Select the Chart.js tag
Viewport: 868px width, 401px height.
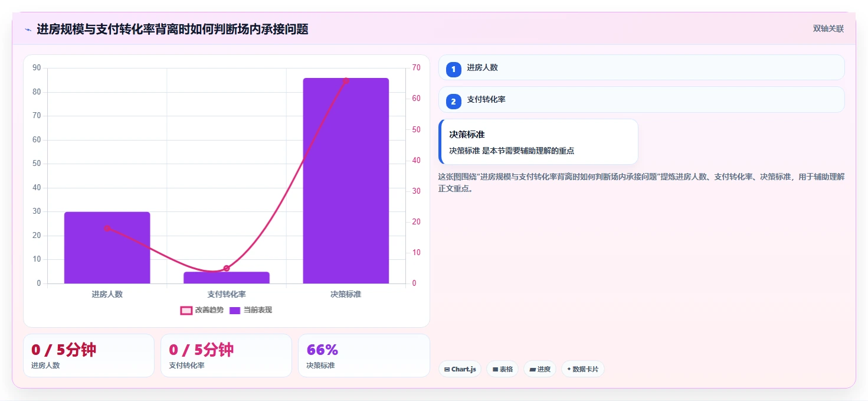460,369
